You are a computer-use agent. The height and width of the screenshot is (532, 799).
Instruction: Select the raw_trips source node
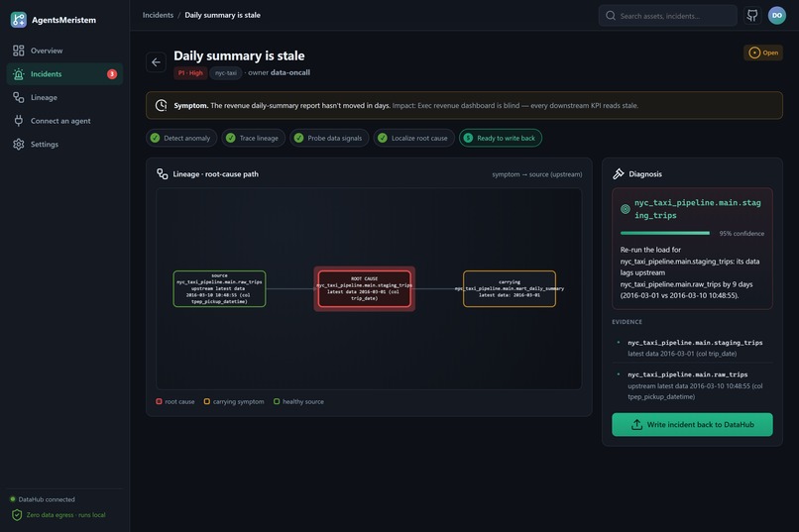(219, 288)
